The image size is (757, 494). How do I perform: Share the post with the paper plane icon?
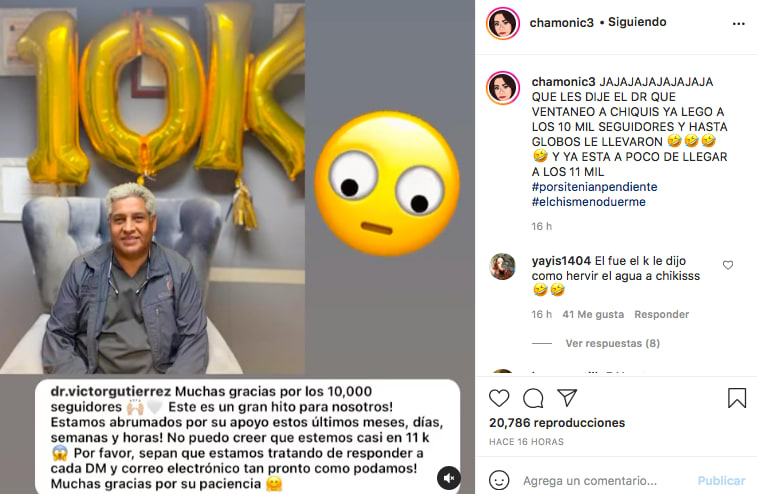click(x=567, y=397)
